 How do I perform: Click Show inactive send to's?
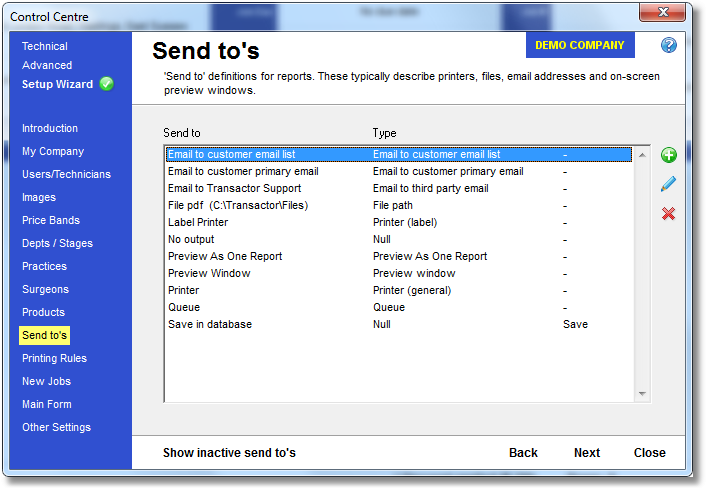tap(229, 453)
